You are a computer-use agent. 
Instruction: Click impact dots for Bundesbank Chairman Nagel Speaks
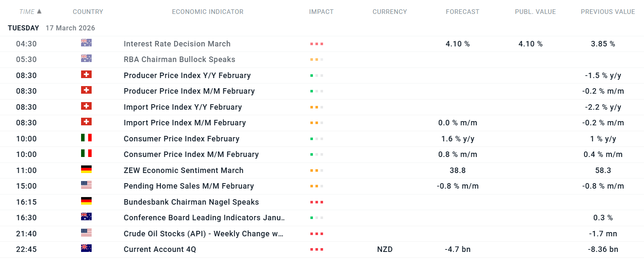[x=317, y=202]
